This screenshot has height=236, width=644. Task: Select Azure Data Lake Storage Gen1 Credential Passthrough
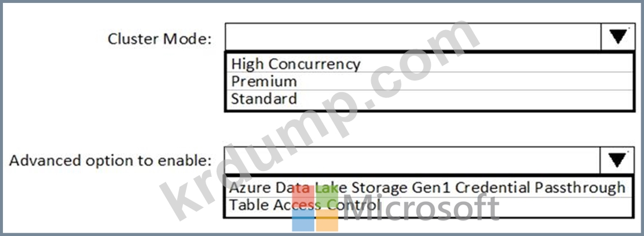point(427,187)
